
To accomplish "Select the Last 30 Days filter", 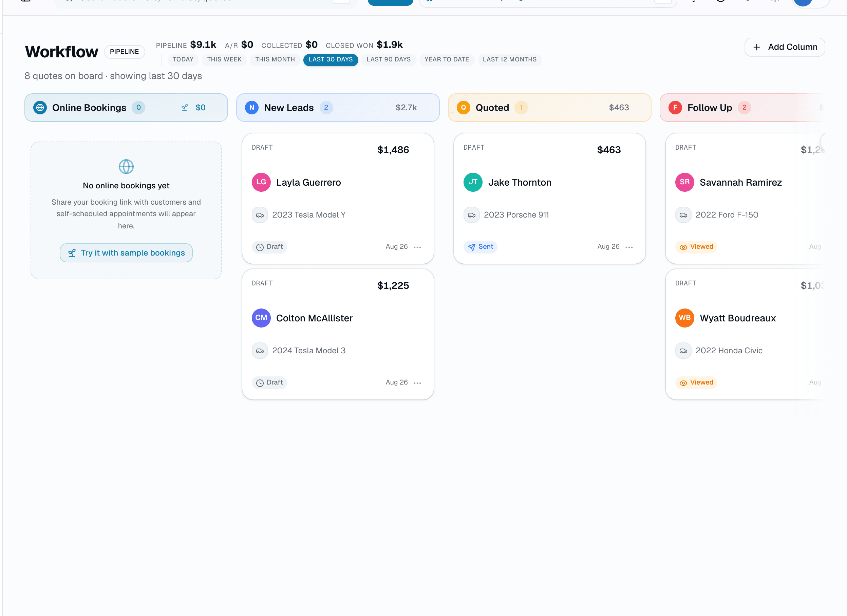I will [x=331, y=60].
